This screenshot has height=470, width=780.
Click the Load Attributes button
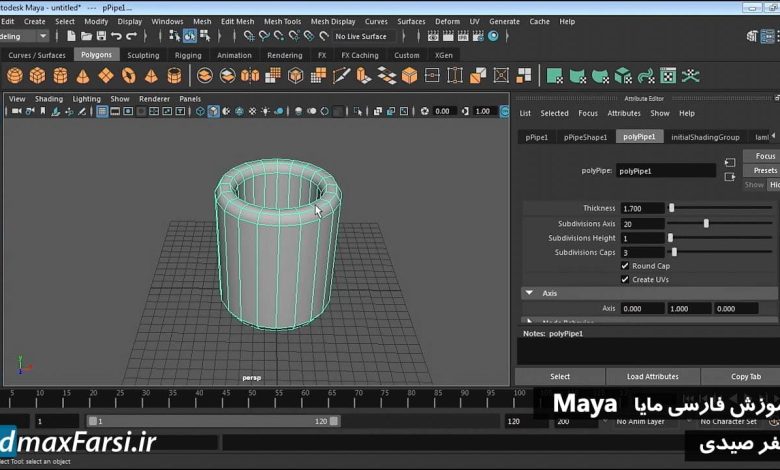(x=652, y=376)
